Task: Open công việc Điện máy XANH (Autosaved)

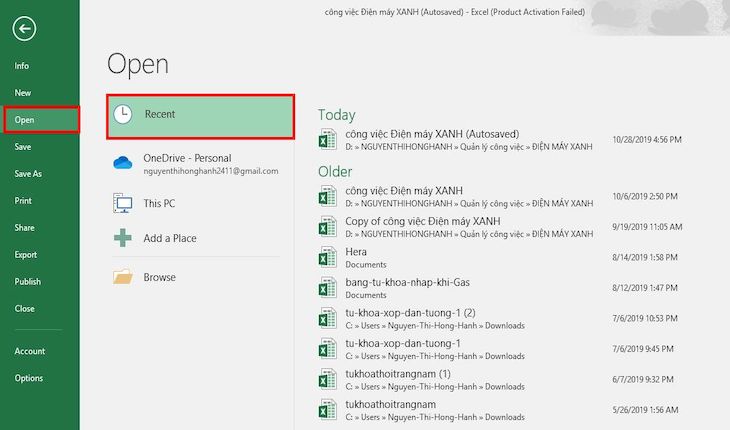Action: 432,134
